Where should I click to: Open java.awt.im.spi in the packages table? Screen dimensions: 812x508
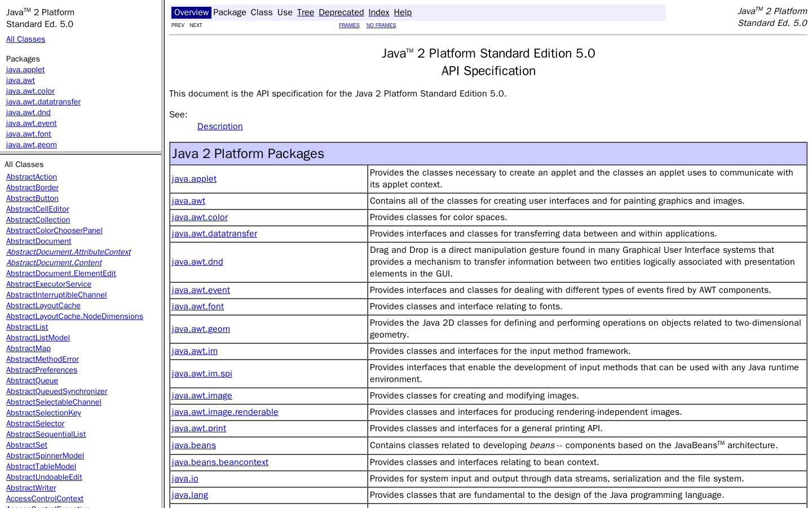tap(202, 374)
